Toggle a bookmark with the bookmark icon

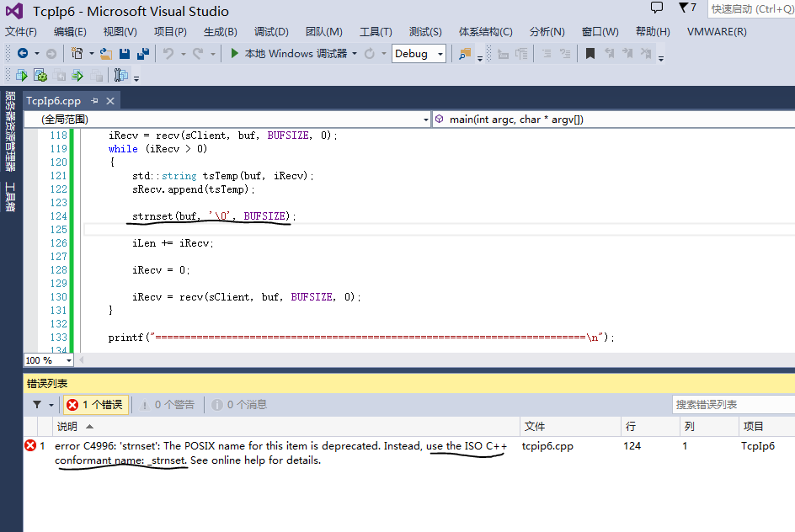click(590, 54)
